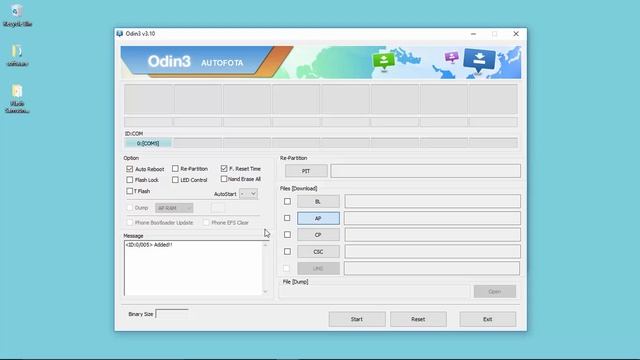The image size is (640, 360).
Task: Click the 0:[COM5] port indicator
Action: point(148,143)
